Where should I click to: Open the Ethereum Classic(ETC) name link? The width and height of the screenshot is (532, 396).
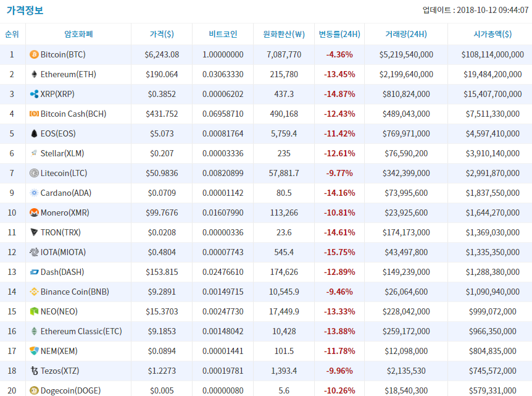point(81,331)
